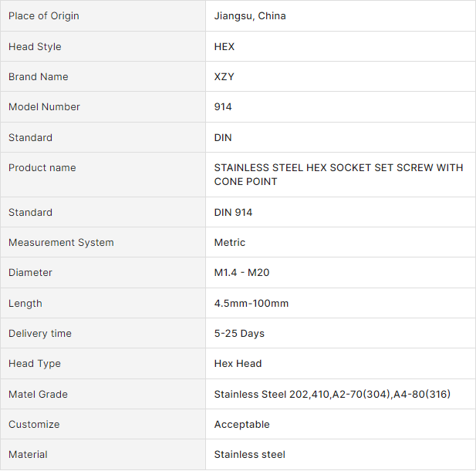Click the 'HEX' head style value
The width and height of the screenshot is (476, 471).
click(x=224, y=47)
